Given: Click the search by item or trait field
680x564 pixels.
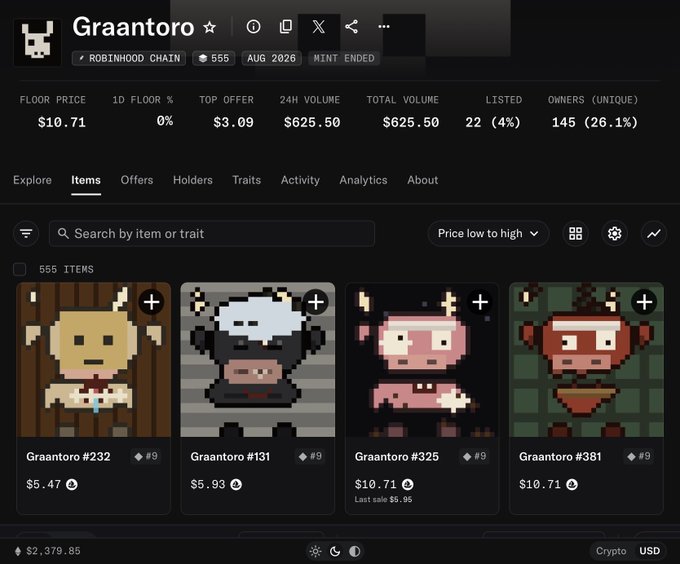Looking at the screenshot, I should (212, 234).
